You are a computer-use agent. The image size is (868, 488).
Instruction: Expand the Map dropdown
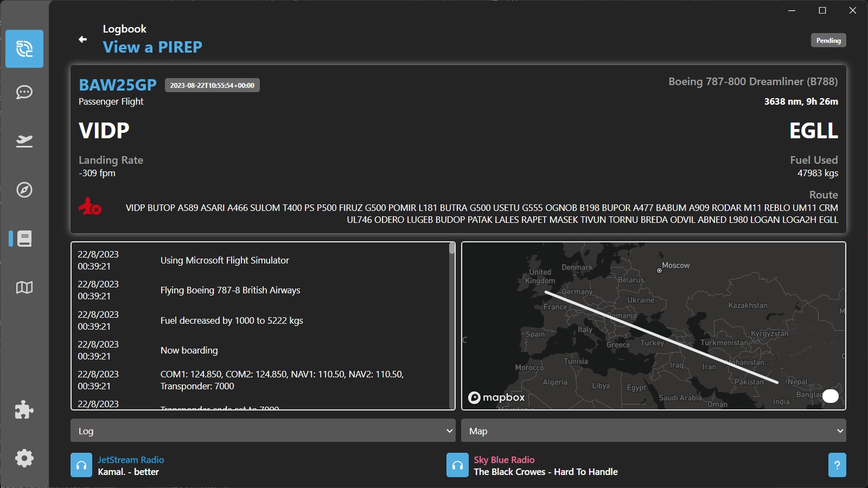pyautogui.click(x=653, y=431)
